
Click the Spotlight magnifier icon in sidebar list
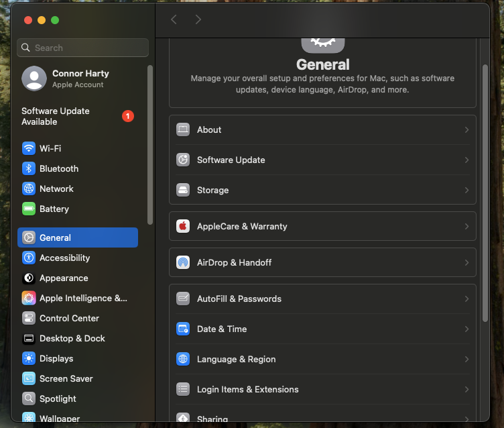click(29, 398)
